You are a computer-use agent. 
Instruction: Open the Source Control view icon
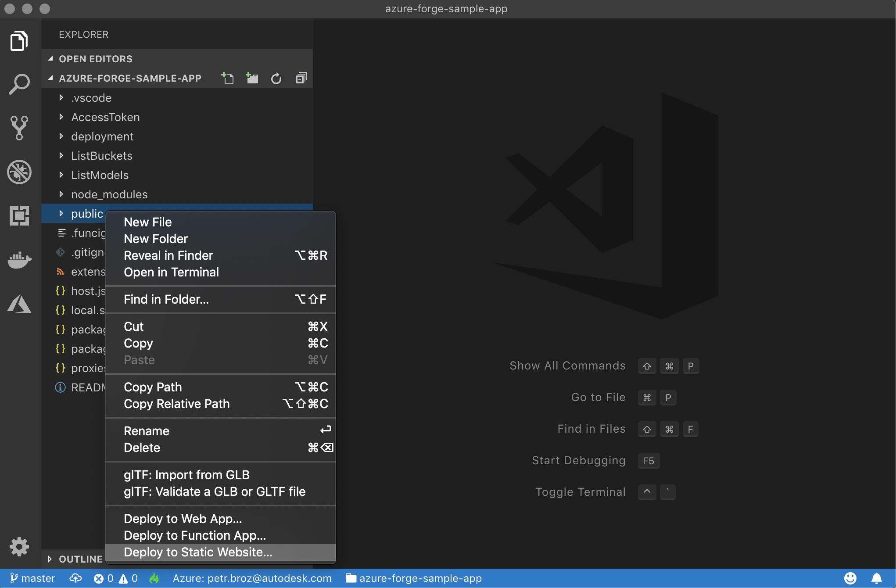click(x=19, y=128)
